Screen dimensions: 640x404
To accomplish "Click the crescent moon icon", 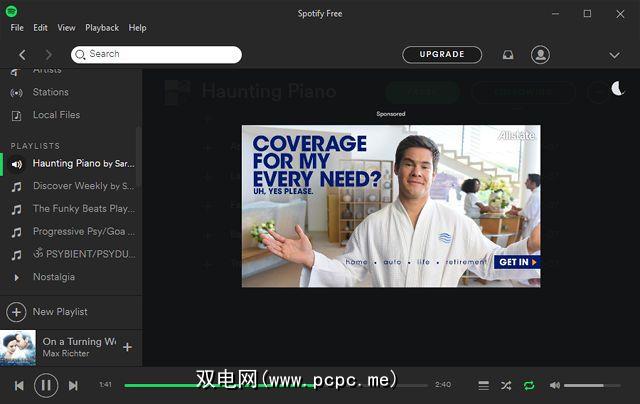I will 618,88.
